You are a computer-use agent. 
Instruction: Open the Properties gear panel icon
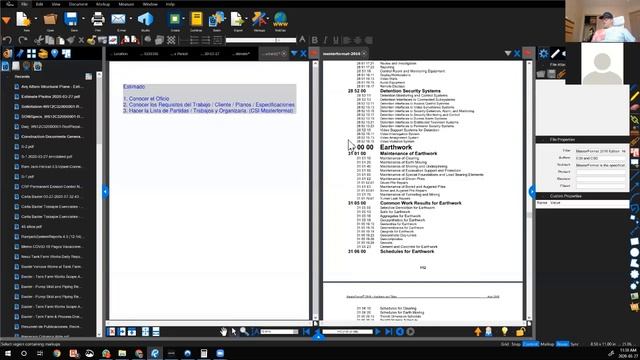click(x=543, y=53)
